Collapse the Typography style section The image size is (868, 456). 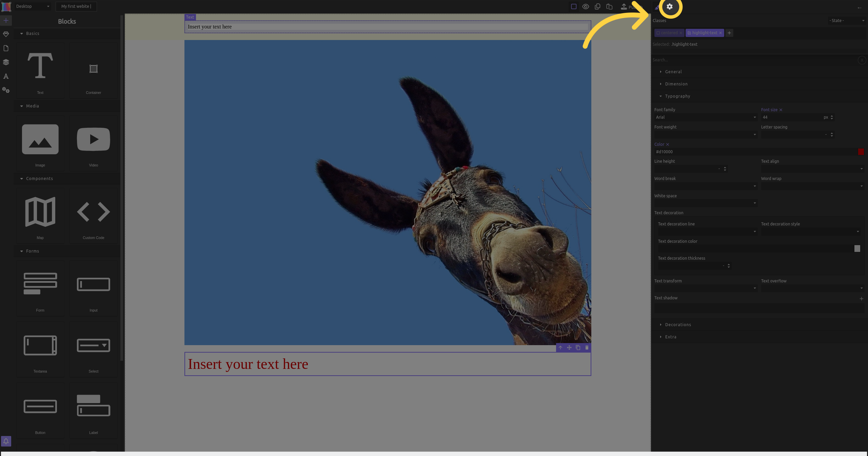759,96
